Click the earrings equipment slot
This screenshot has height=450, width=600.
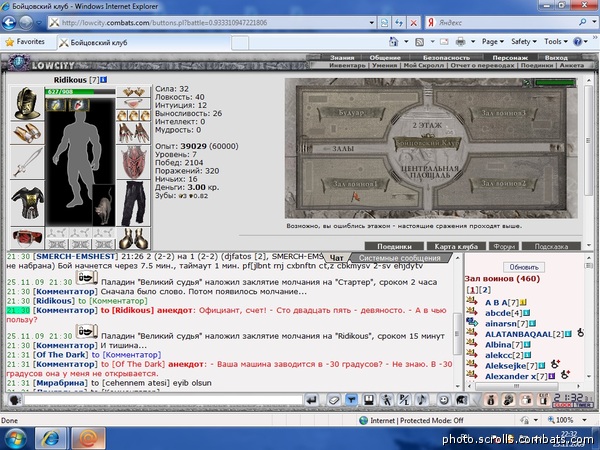tap(133, 92)
